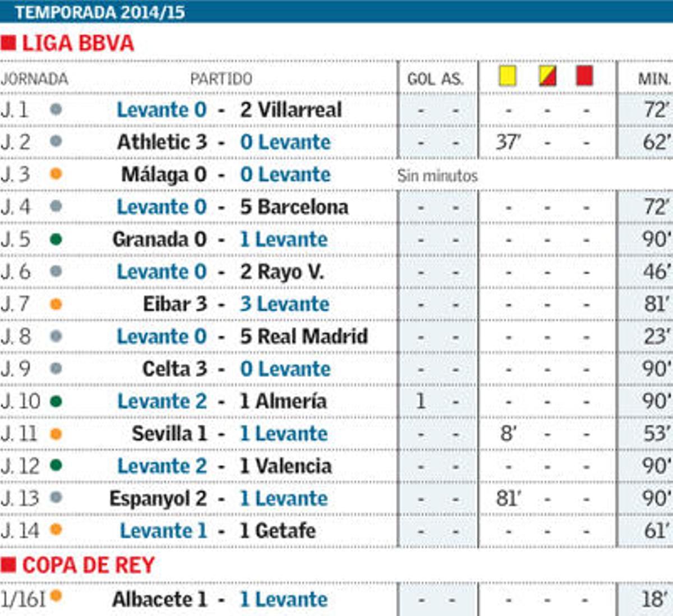
Task: Click the red card icon in header
Action: tap(584, 76)
